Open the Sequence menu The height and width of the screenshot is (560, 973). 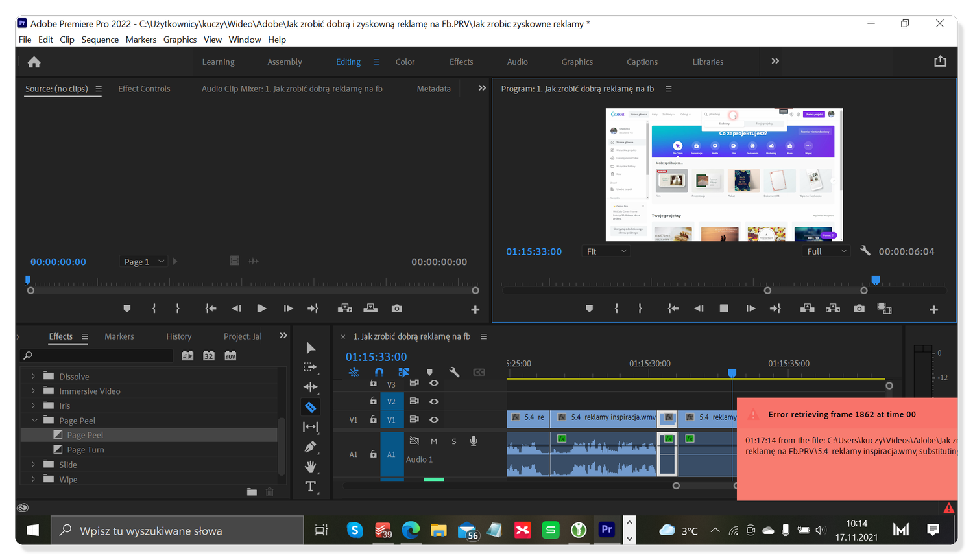[x=100, y=40]
